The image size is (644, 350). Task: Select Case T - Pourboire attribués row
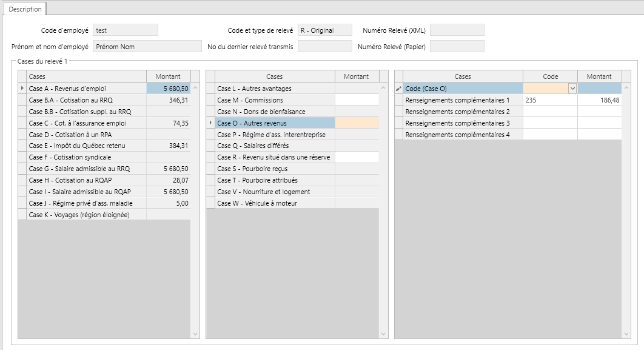point(292,180)
